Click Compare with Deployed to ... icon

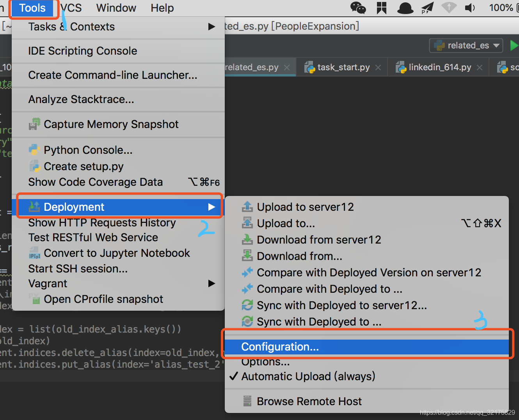coord(247,288)
